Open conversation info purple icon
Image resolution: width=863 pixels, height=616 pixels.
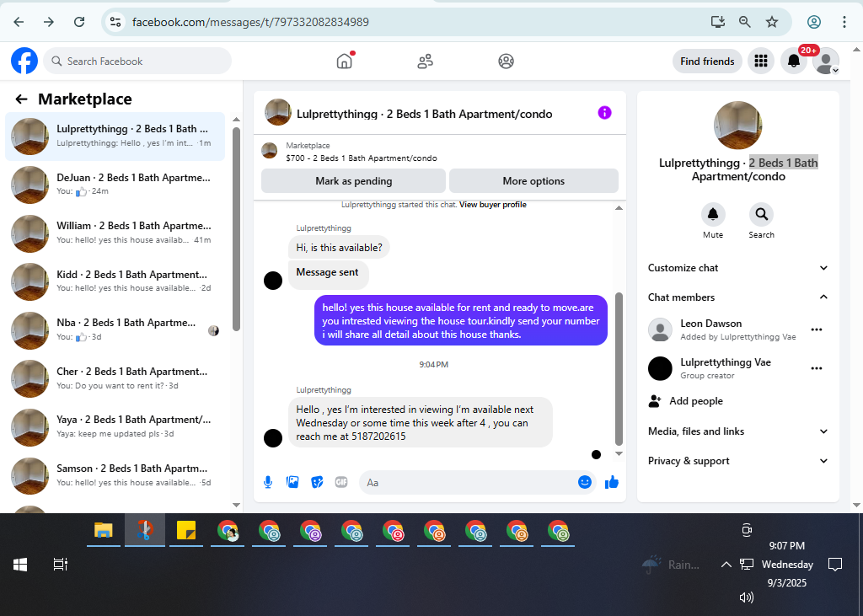coord(604,113)
